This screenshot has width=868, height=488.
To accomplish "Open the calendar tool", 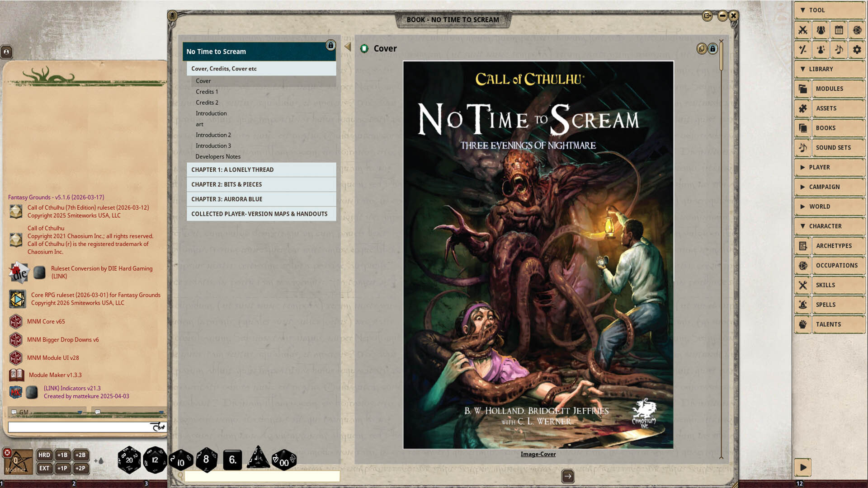I will click(x=839, y=30).
